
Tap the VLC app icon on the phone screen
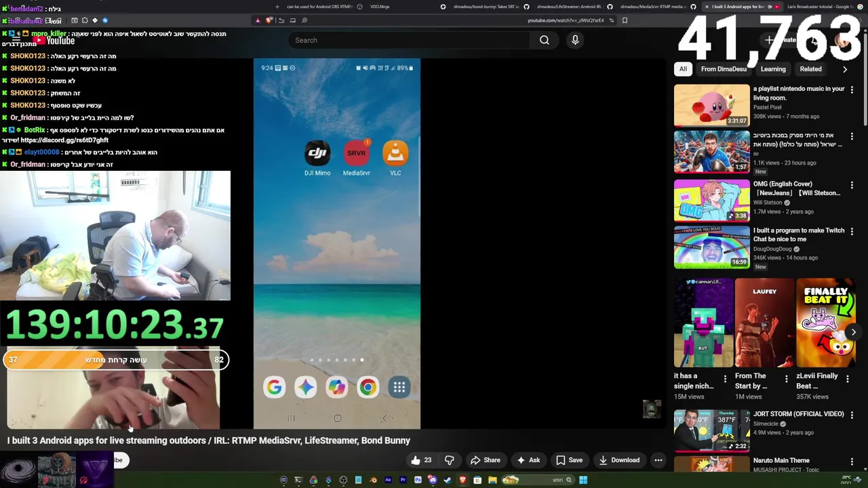tap(395, 153)
